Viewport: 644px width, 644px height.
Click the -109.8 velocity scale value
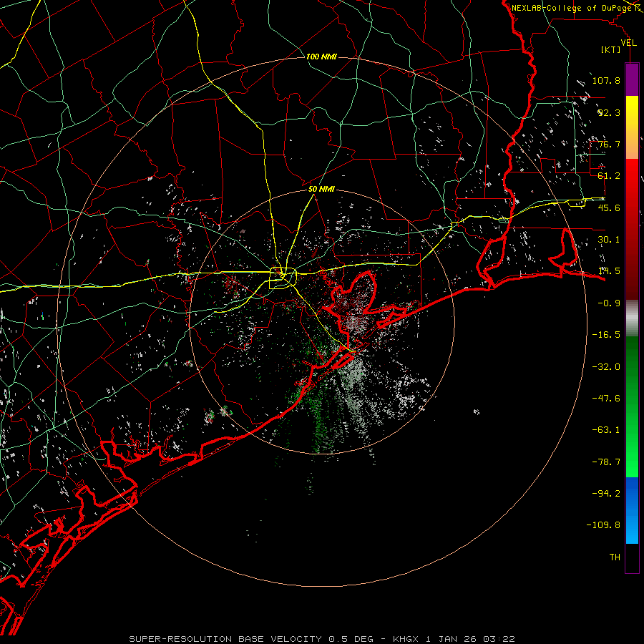(603, 525)
